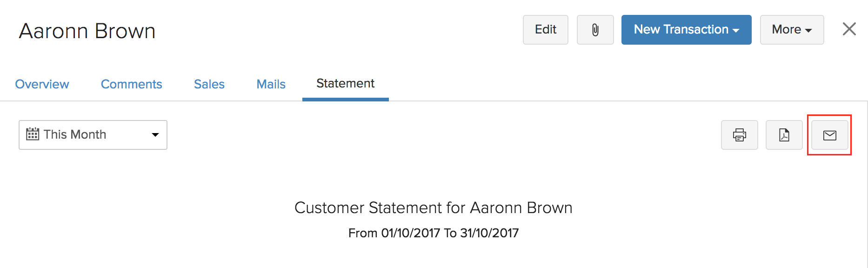868x268 pixels.
Task: Click the caret arrow on More button
Action: pyautogui.click(x=808, y=30)
